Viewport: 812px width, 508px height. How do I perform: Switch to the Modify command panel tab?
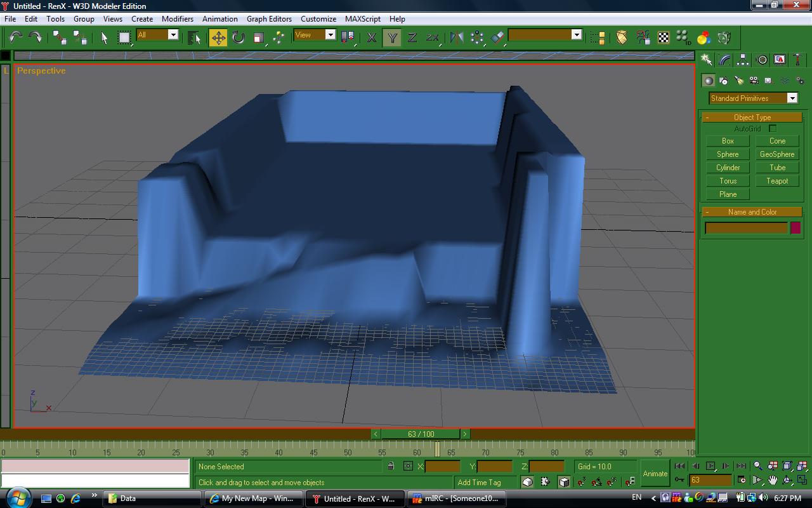tap(724, 60)
